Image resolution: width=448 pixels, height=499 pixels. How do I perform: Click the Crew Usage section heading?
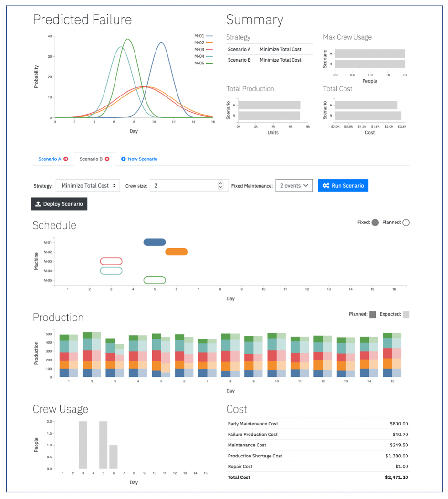(x=61, y=409)
